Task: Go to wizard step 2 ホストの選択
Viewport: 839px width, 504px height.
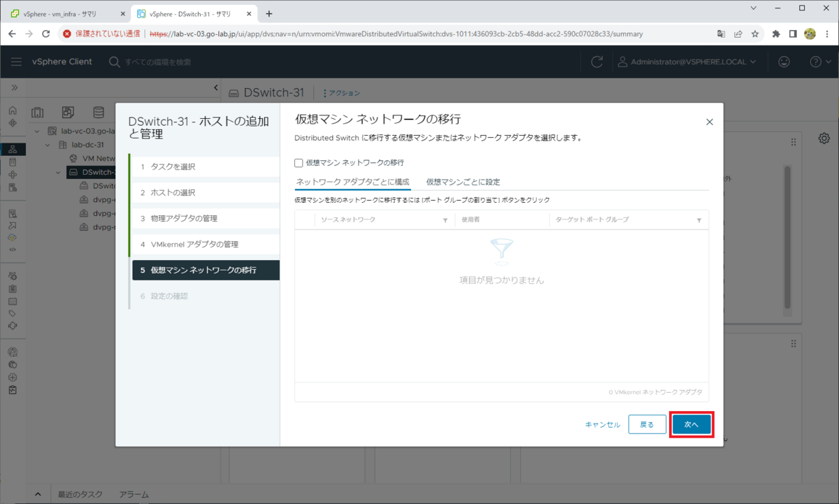Action: (204, 192)
